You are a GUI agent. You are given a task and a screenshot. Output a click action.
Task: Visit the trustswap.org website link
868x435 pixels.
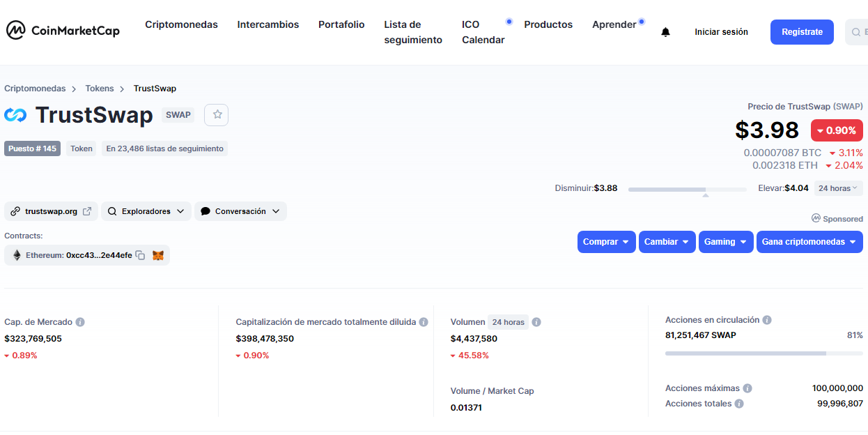pyautogui.click(x=51, y=211)
